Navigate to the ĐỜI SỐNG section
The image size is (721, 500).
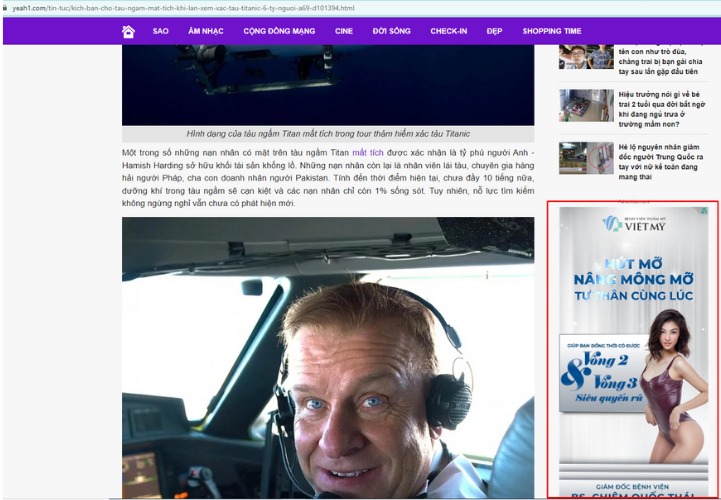[x=392, y=31]
